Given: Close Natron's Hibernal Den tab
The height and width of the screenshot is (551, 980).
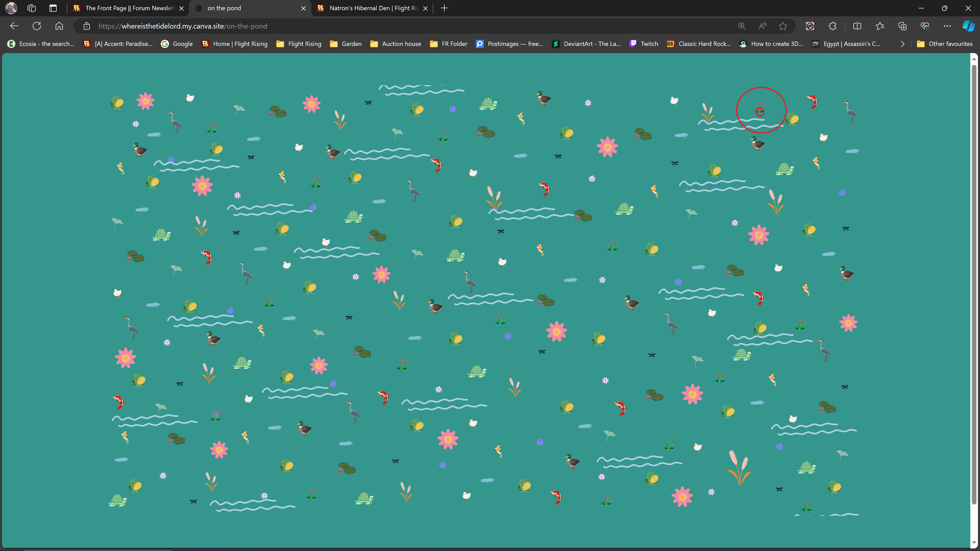Looking at the screenshot, I should coord(425,8).
